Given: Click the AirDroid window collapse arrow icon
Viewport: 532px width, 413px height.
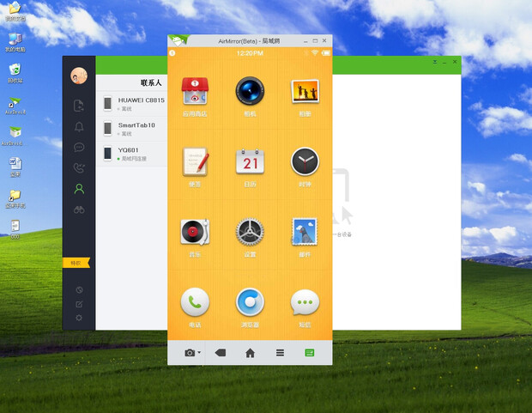Looking at the screenshot, I should pos(435,62).
